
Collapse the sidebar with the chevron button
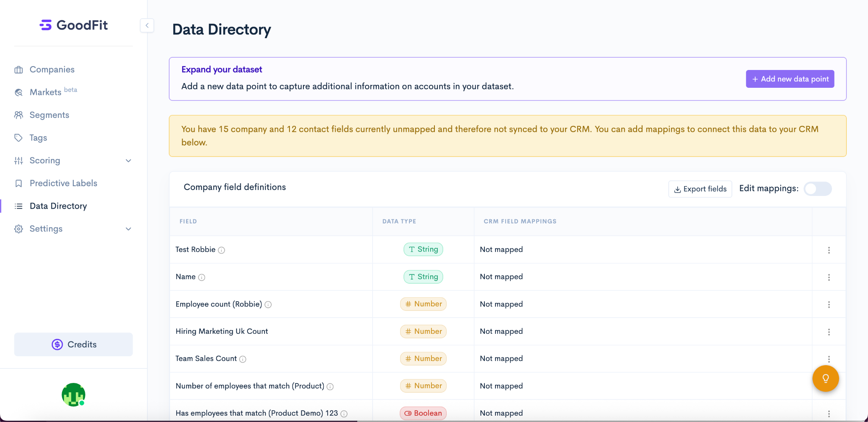147,25
